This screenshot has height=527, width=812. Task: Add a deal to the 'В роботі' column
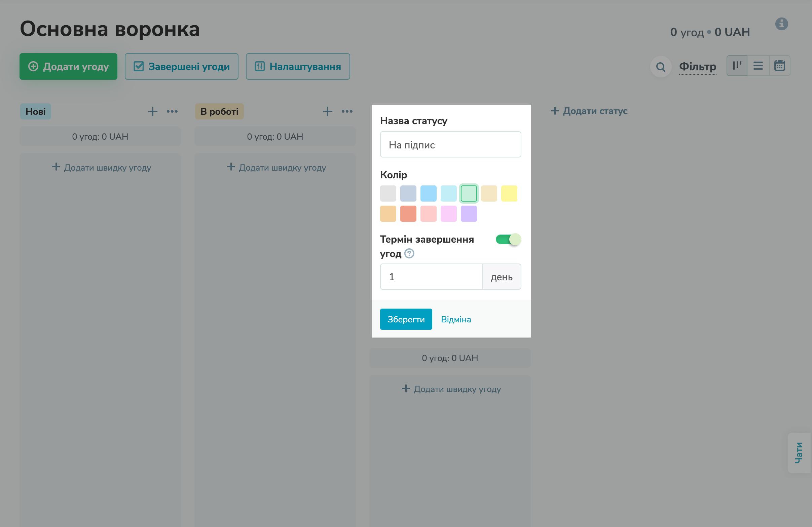tap(327, 111)
